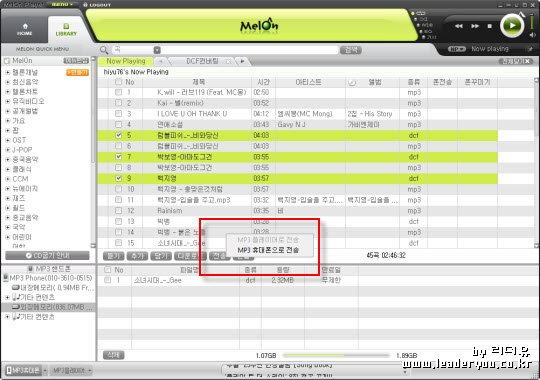The height and width of the screenshot is (380, 540).
Task: Expand the CCM tree node
Action: [8, 179]
